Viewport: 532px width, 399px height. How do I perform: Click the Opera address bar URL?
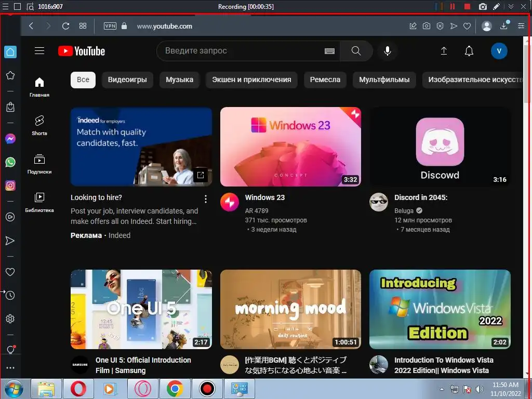[165, 26]
